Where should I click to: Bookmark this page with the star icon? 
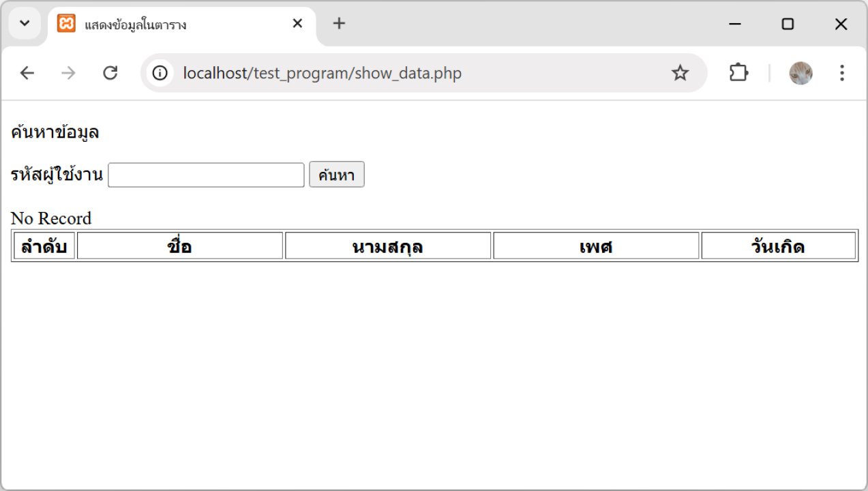pyautogui.click(x=680, y=73)
